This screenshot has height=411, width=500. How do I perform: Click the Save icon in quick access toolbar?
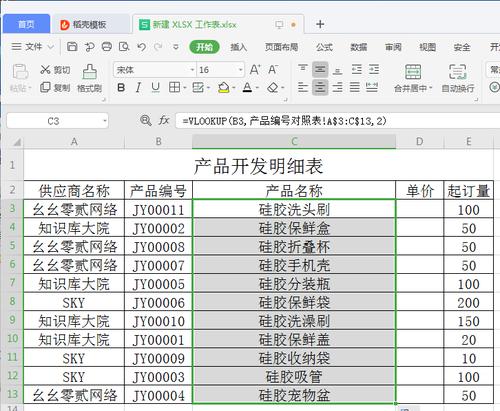click(72, 47)
